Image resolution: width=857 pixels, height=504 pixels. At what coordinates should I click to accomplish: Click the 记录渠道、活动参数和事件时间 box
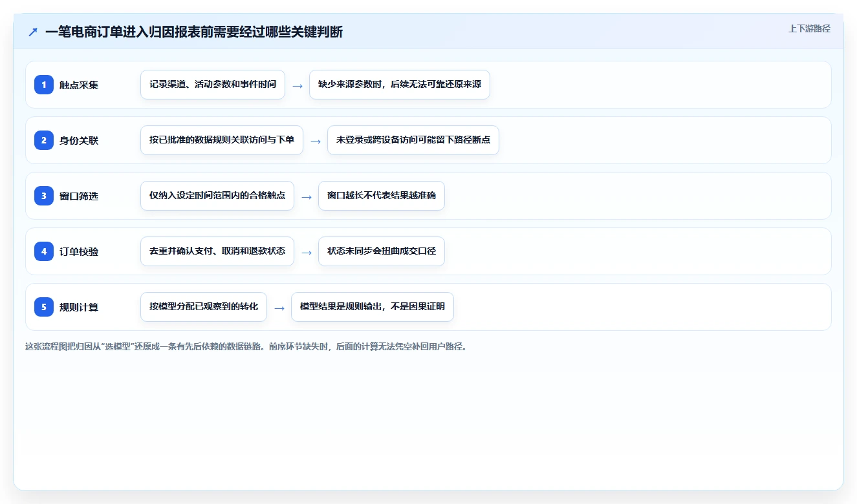213,85
